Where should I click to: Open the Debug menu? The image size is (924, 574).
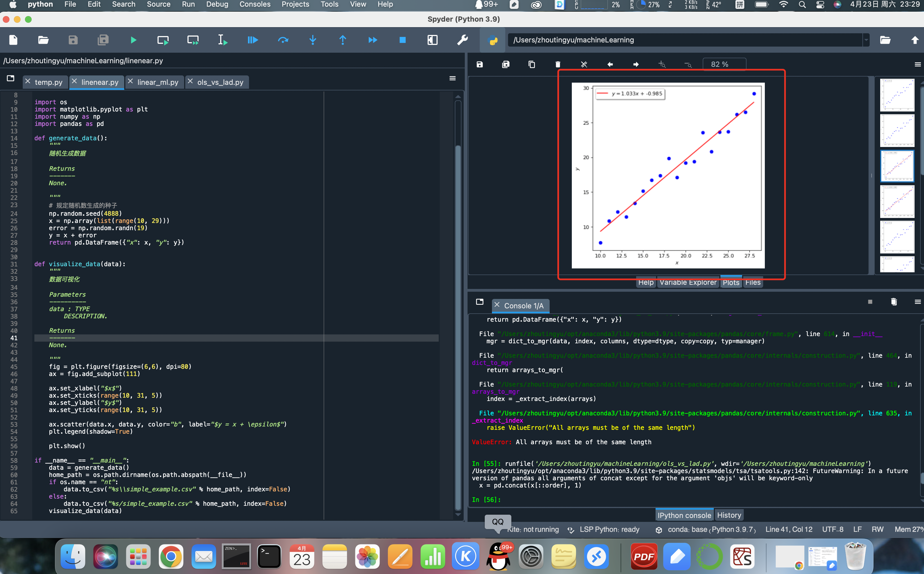point(217,4)
